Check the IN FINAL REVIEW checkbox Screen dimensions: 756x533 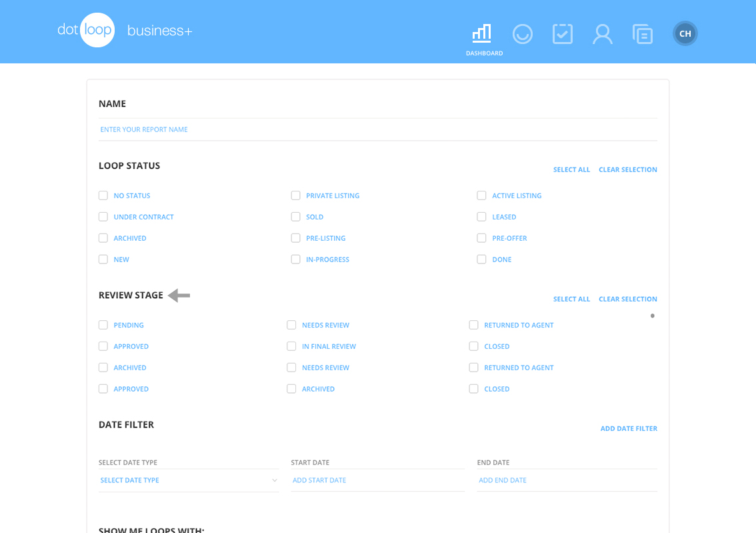(291, 346)
